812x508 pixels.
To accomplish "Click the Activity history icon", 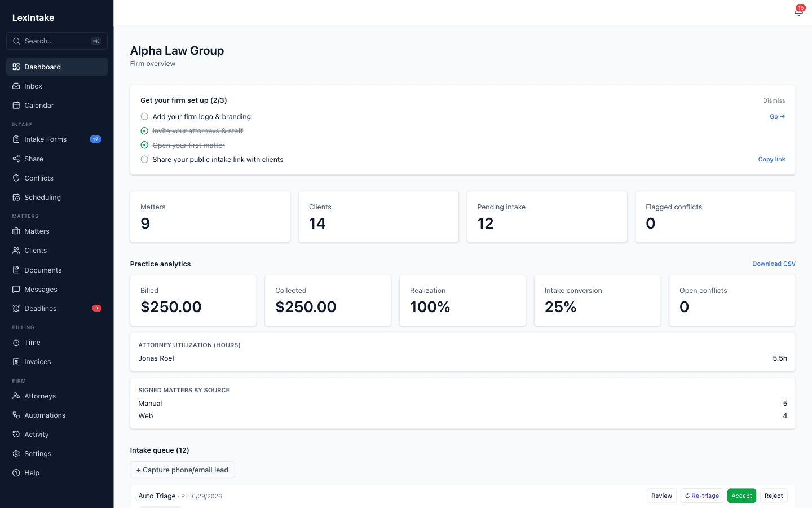I will [16, 434].
